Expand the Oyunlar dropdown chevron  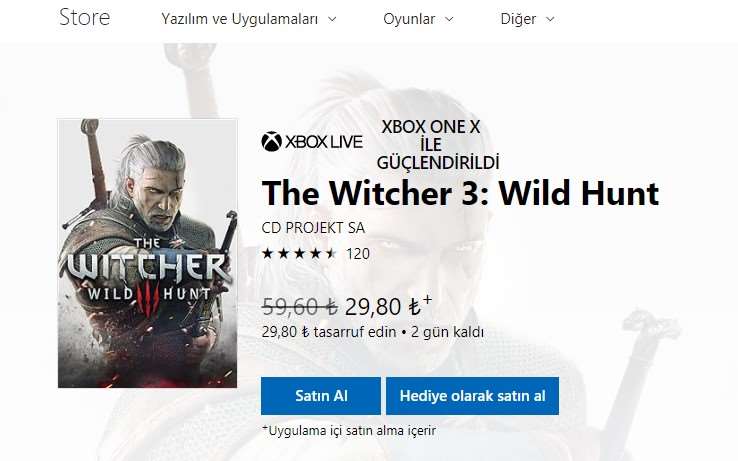tap(449, 19)
